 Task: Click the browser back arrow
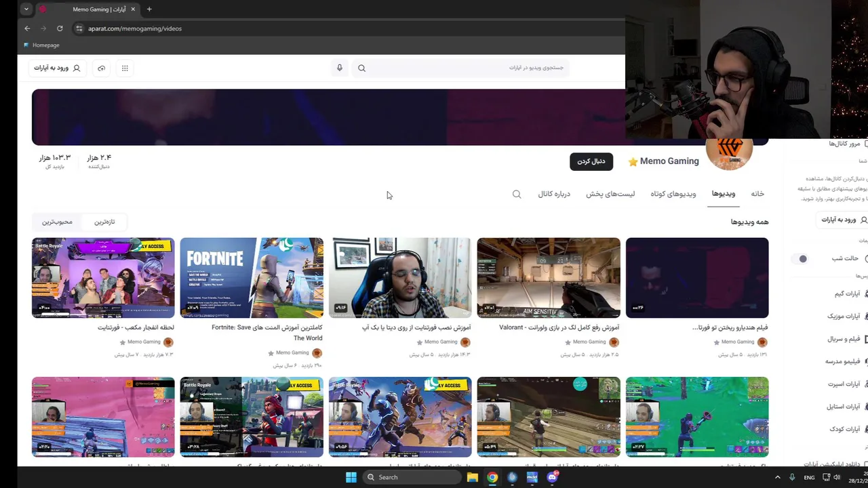[27, 28]
